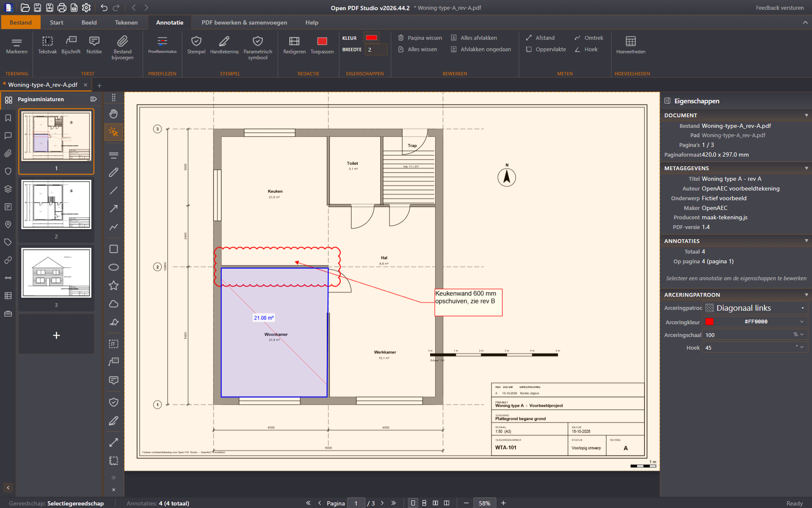Select the rectangle shape tool

[x=113, y=249]
